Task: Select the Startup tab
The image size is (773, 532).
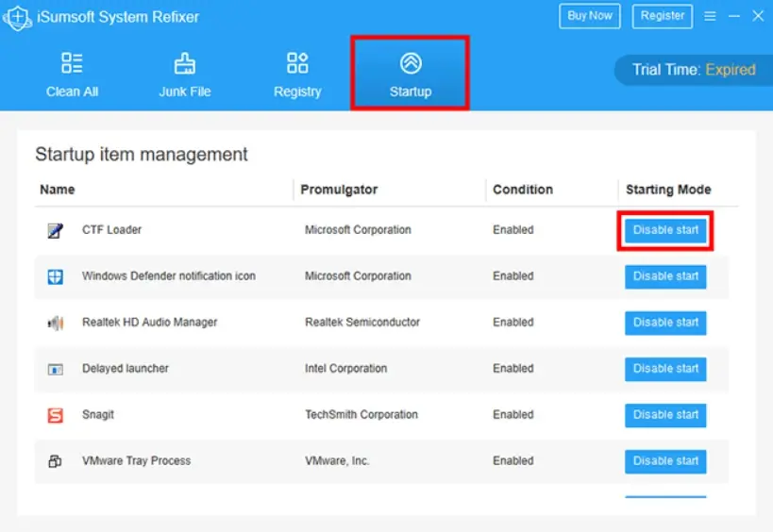Action: coord(411,73)
